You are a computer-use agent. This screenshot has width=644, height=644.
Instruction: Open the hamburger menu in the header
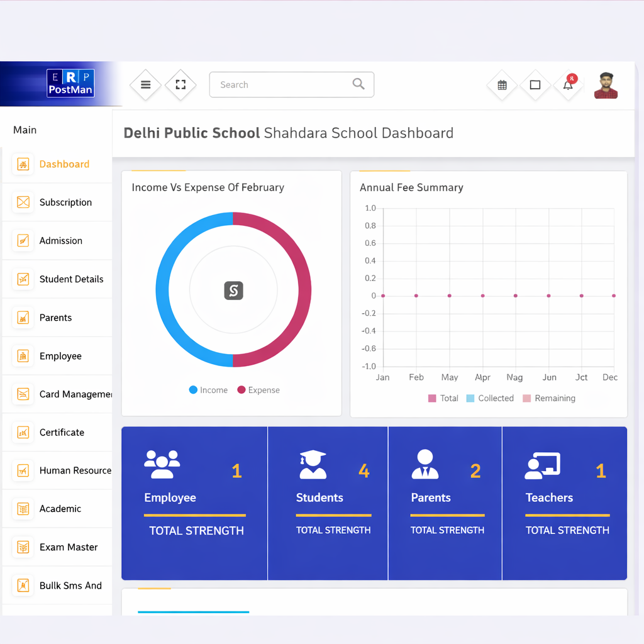145,84
